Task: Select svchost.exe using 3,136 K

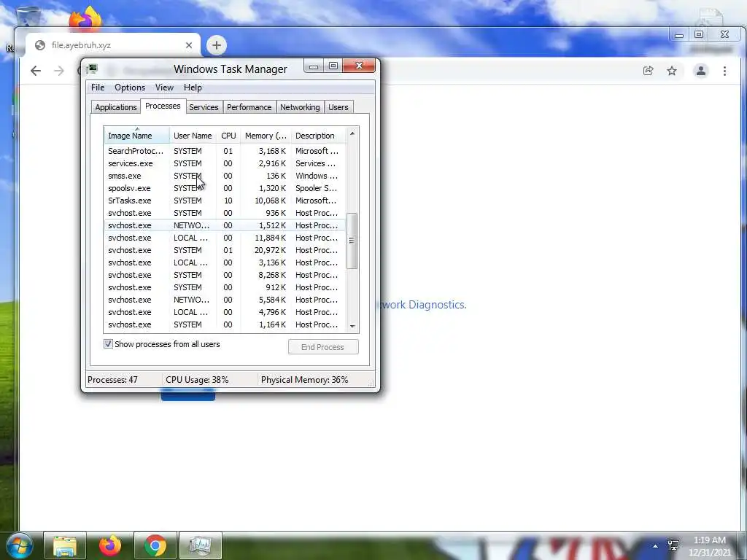Action: (225, 262)
